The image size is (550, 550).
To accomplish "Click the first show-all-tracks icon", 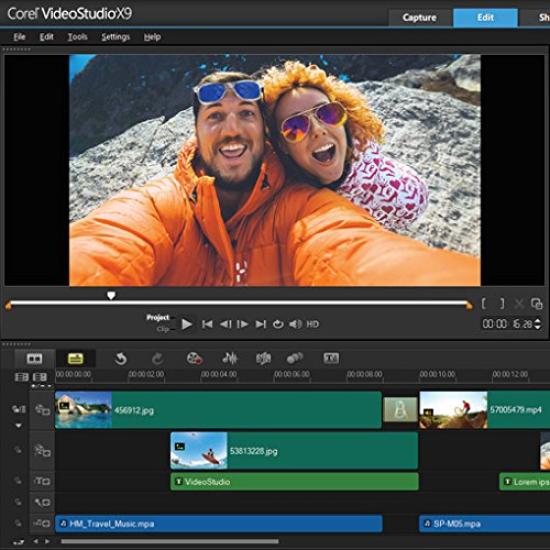I will (x=21, y=377).
